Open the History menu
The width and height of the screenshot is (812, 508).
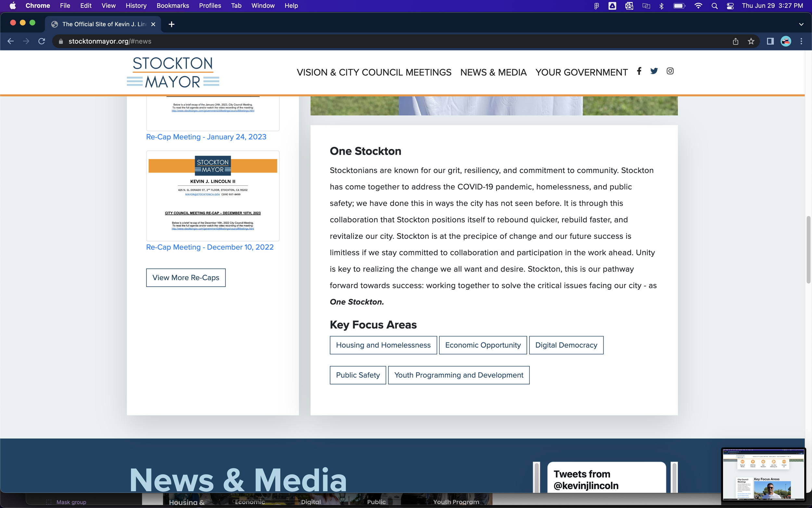point(136,6)
